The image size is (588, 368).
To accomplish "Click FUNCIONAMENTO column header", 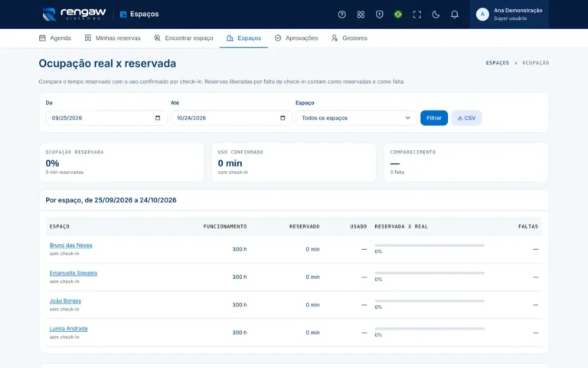I will (225, 226).
